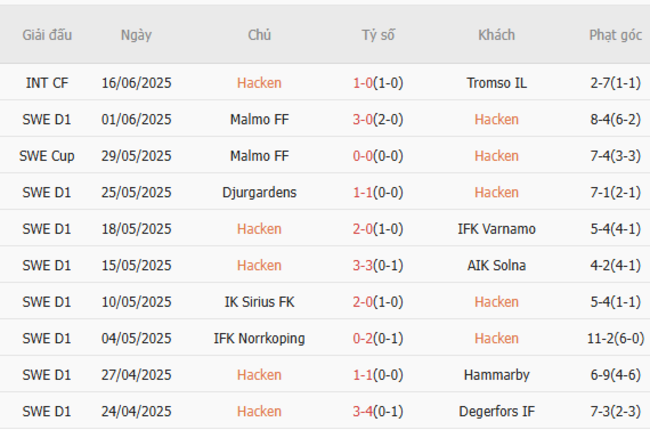The image size is (650, 430).
Task: Select Hammarby as the away team
Action: (496, 375)
